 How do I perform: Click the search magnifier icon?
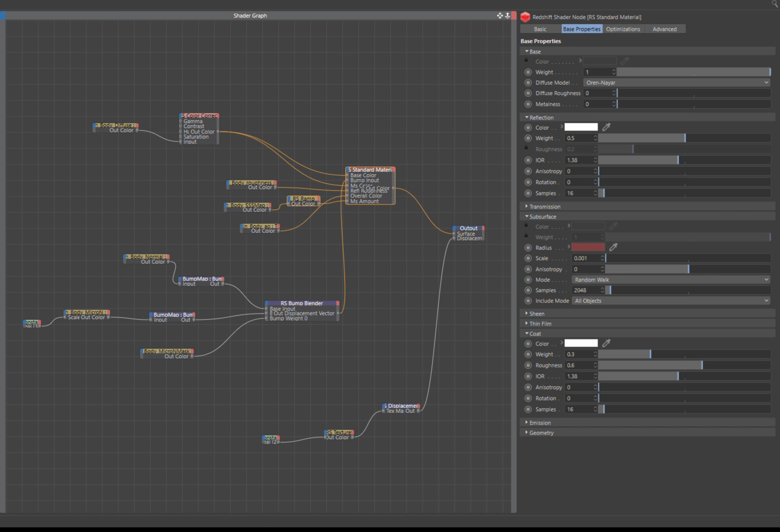click(775, 4)
